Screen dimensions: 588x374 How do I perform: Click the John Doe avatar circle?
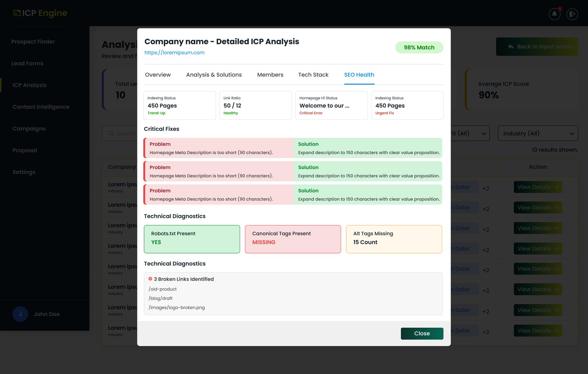(x=20, y=314)
